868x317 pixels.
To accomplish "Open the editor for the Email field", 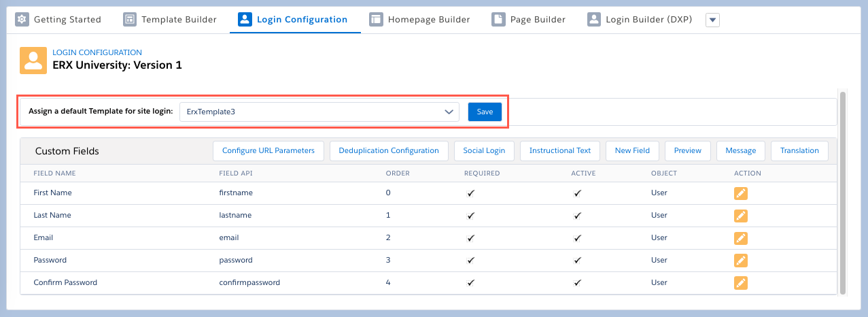I will coord(741,238).
